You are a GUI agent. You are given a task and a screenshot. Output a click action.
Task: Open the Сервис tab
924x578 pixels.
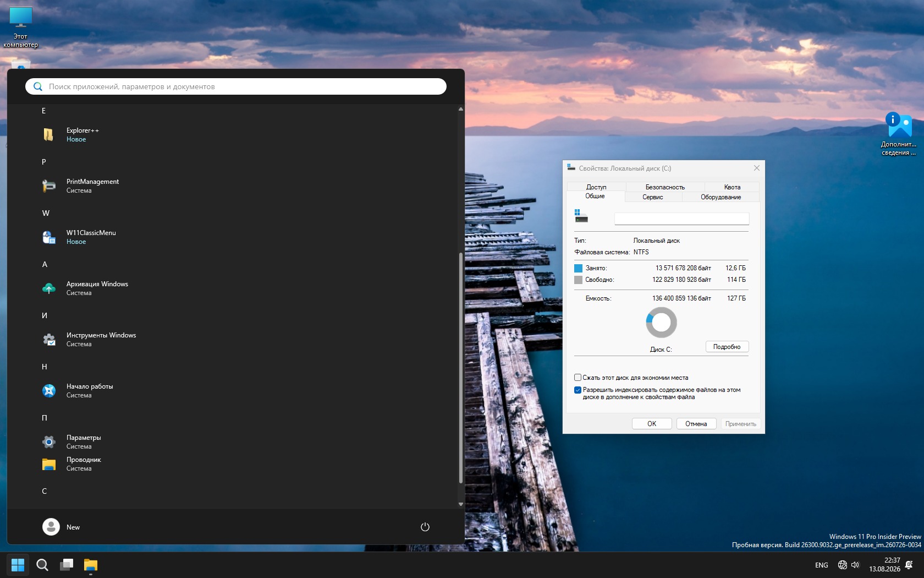(653, 197)
